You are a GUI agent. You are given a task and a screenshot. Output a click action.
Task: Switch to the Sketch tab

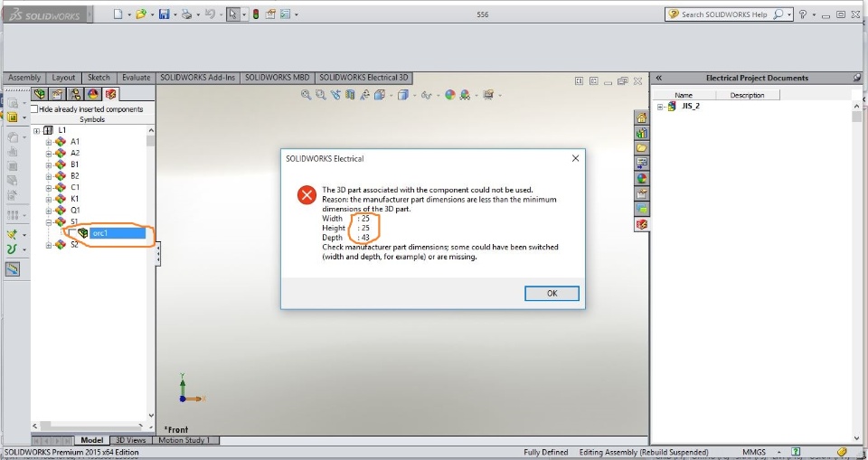click(x=99, y=78)
